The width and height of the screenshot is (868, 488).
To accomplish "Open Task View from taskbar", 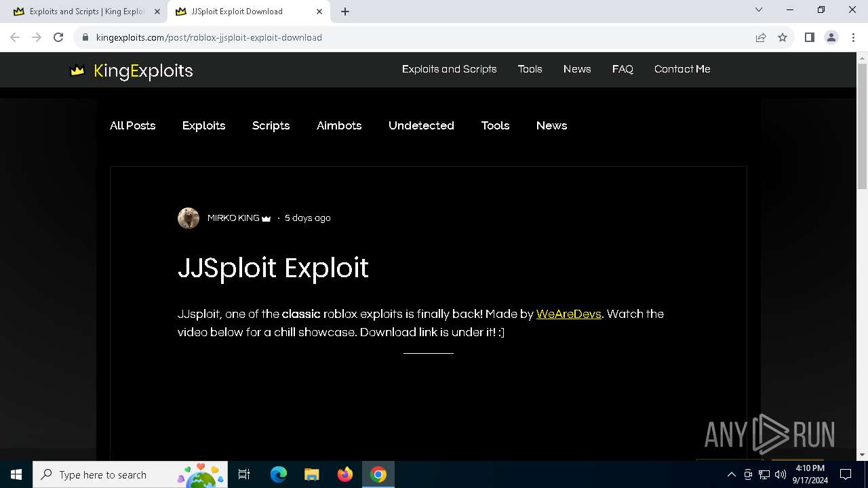I will [244, 474].
